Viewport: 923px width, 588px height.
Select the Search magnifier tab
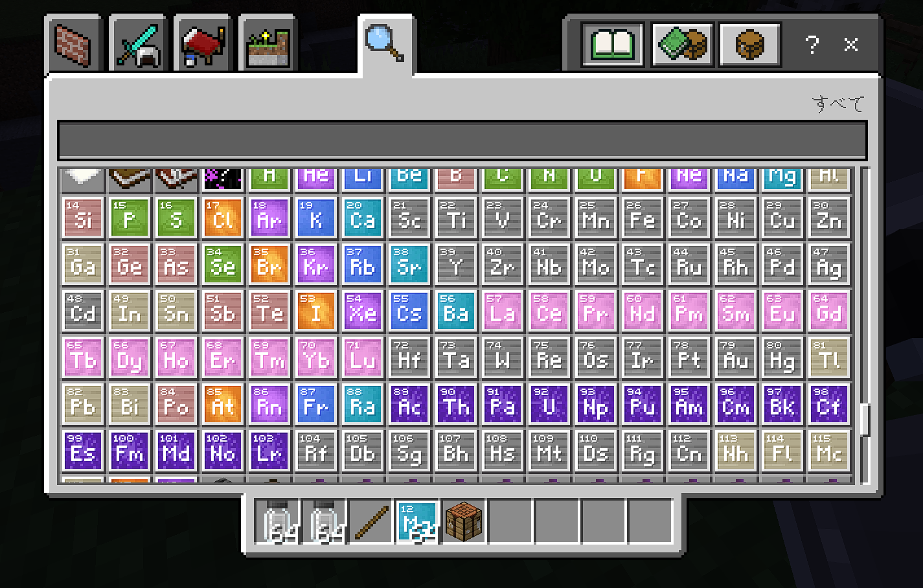point(385,44)
